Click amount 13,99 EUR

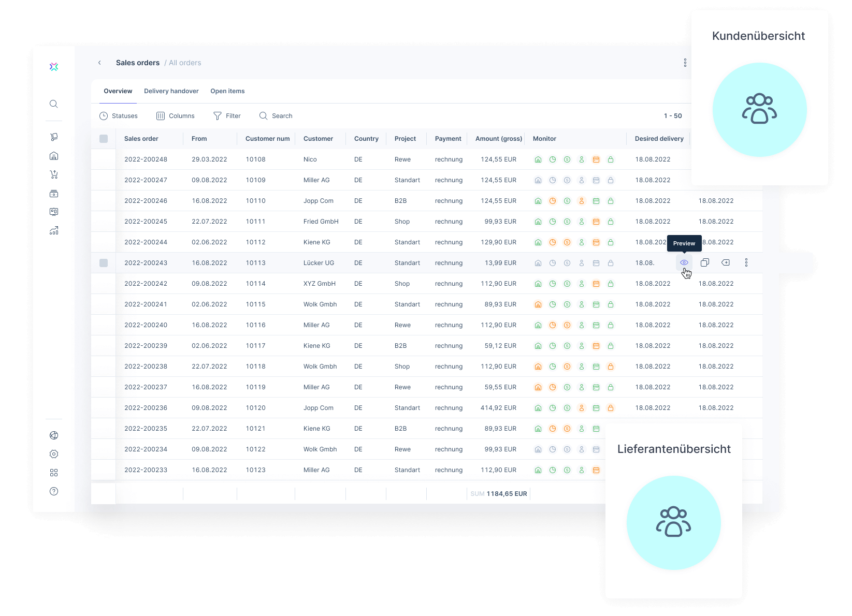tap(500, 263)
